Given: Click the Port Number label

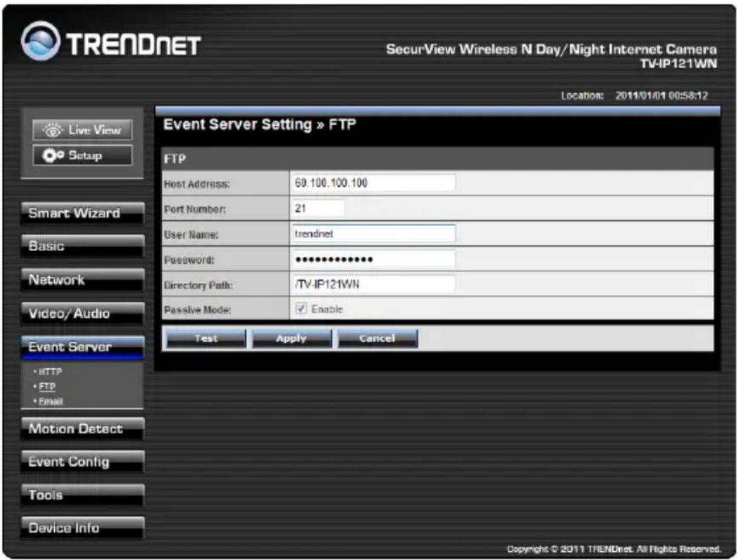Looking at the screenshot, I should (194, 210).
